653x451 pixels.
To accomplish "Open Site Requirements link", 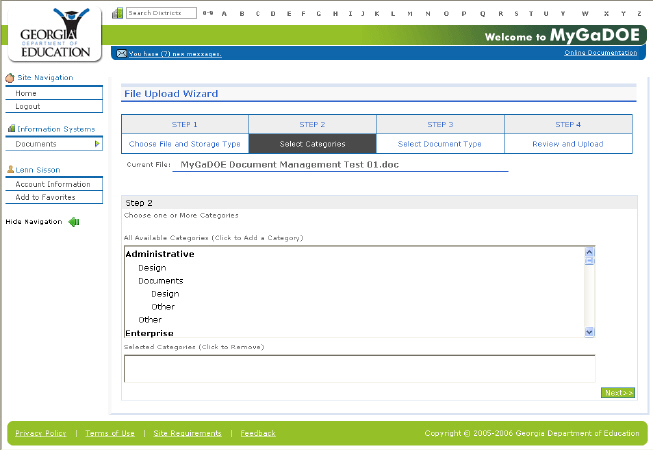I will point(187,433).
